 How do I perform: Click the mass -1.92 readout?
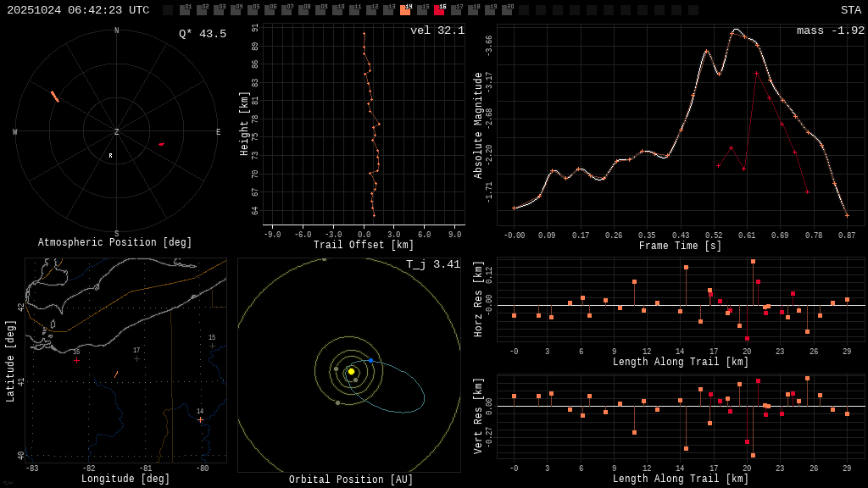pos(830,30)
